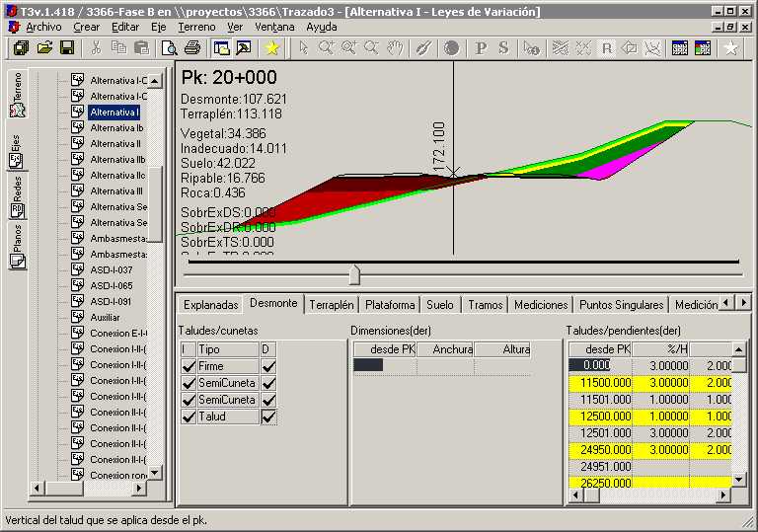
Task: Click the print preview icon
Action: [x=169, y=47]
